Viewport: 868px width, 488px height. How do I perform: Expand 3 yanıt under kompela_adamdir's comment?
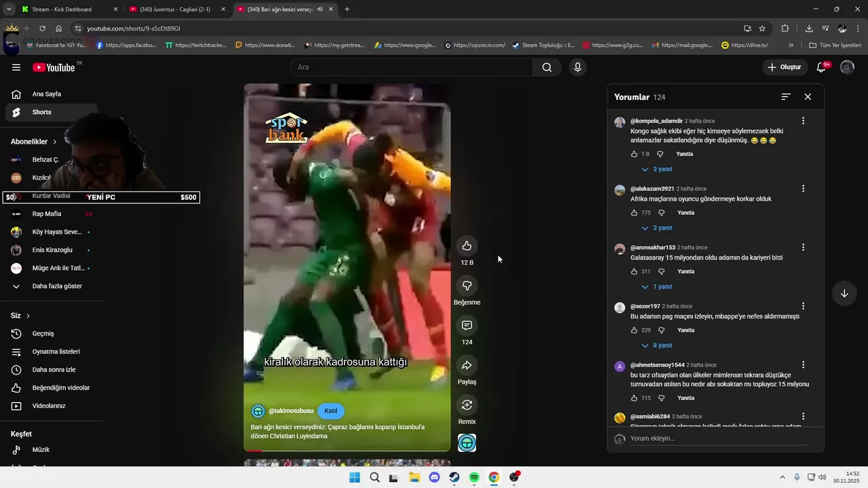coord(656,169)
